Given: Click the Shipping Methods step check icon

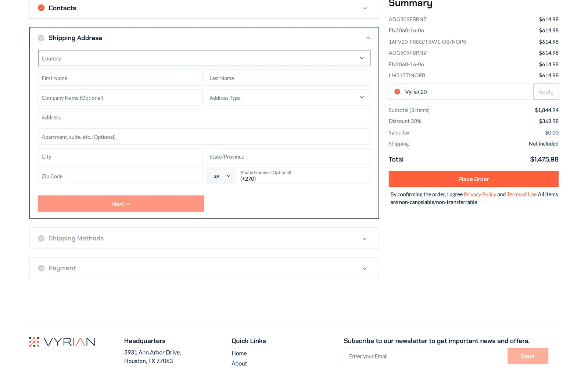Looking at the screenshot, I should pyautogui.click(x=41, y=238).
